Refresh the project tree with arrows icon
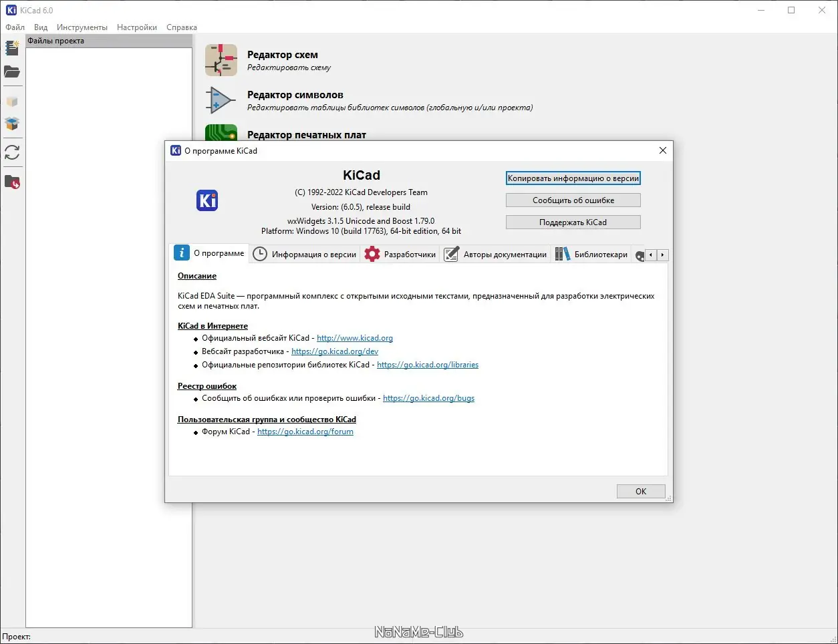 coord(12,152)
